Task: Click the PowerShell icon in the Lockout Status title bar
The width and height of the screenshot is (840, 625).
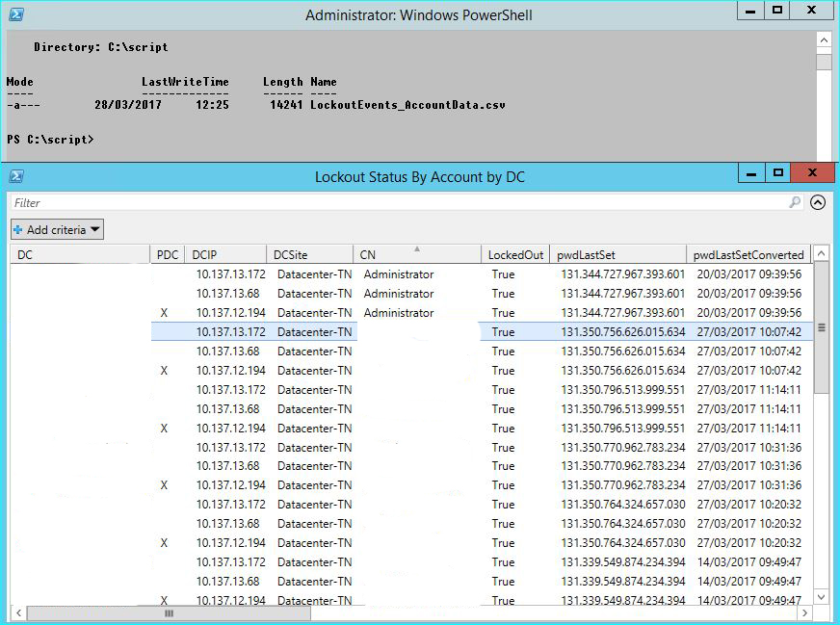Action: pyautogui.click(x=16, y=176)
